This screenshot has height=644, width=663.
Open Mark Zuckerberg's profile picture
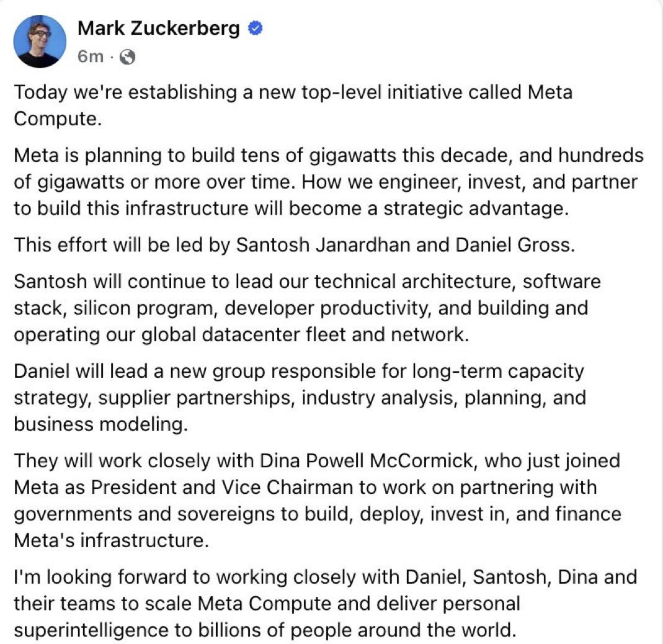coord(40,42)
